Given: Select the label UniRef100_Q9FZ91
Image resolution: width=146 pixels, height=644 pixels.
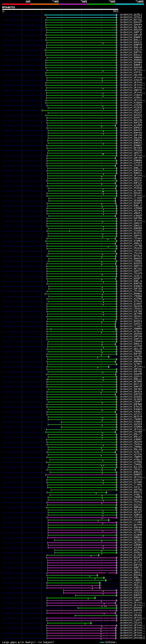Looking at the screenshot, I should tap(131, 369).
